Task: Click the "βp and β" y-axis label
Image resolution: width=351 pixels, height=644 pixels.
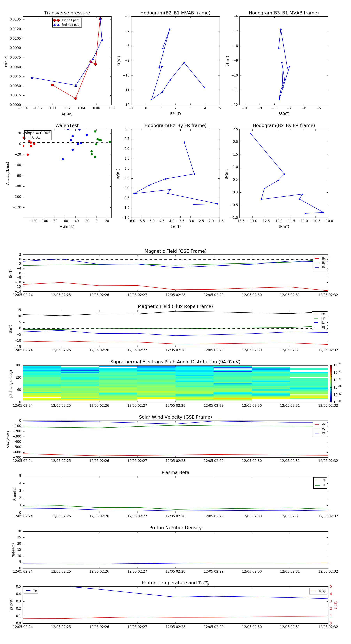Action: pyautogui.click(x=14, y=494)
